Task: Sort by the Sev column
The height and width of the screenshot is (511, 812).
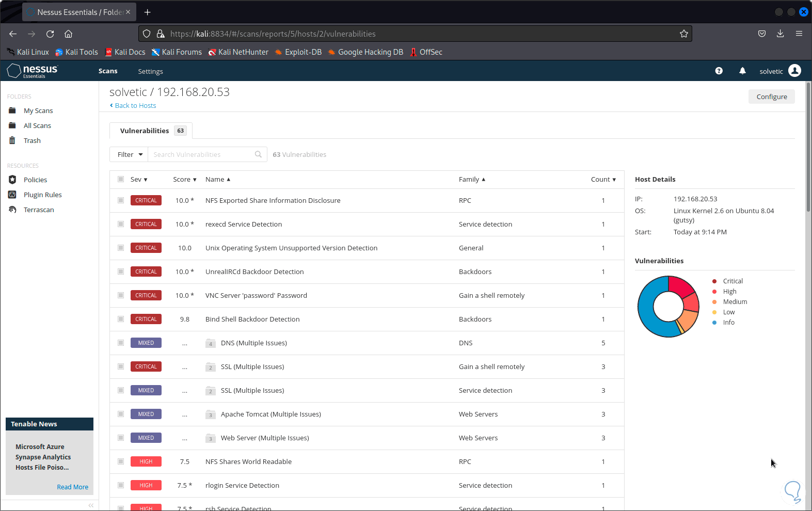Action: point(139,179)
